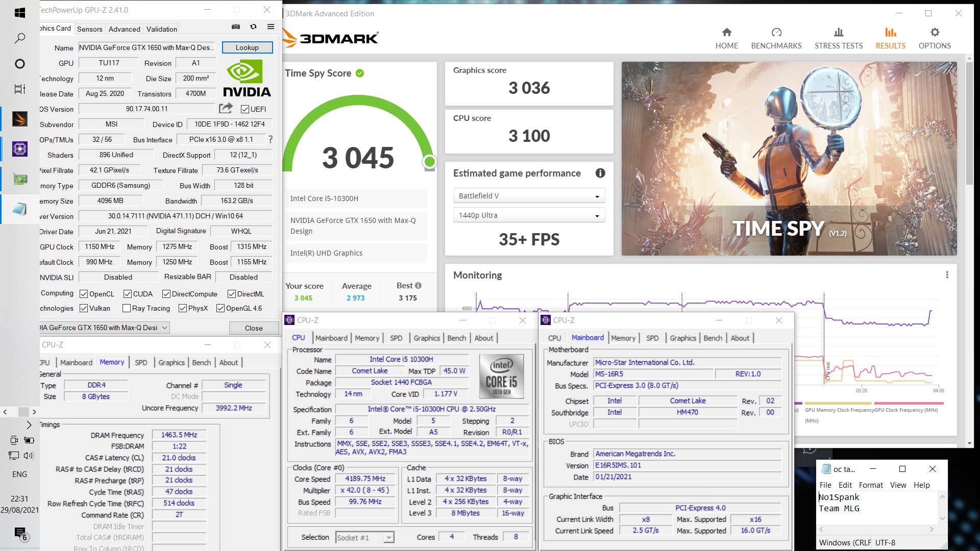Click estimated game performance info icon
Image resolution: width=980 pixels, height=551 pixels.
pyautogui.click(x=600, y=173)
